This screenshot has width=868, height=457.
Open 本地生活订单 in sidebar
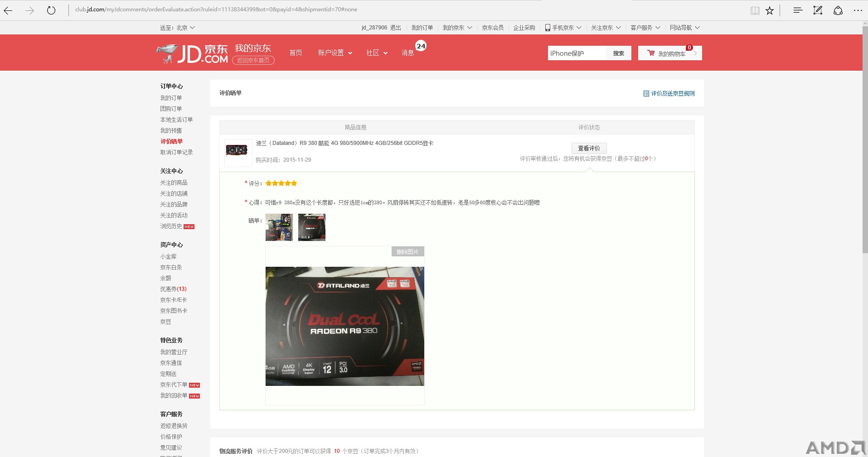[x=176, y=120]
